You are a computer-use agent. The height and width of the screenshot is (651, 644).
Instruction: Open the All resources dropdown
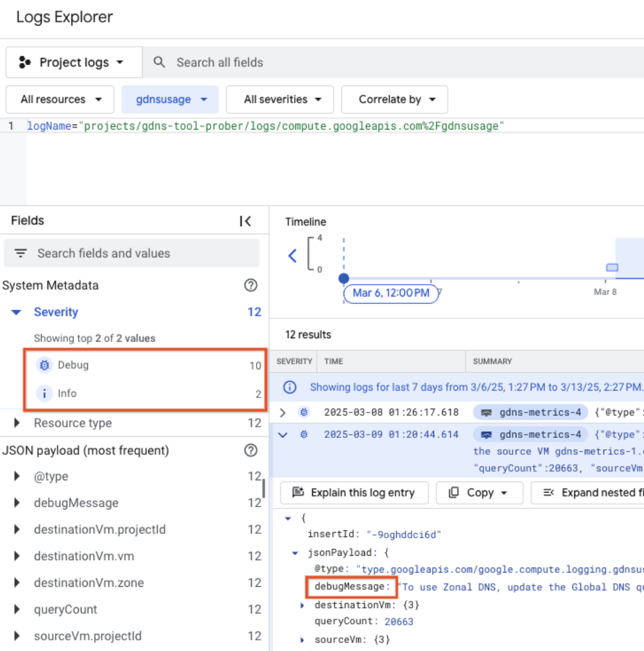pos(60,100)
